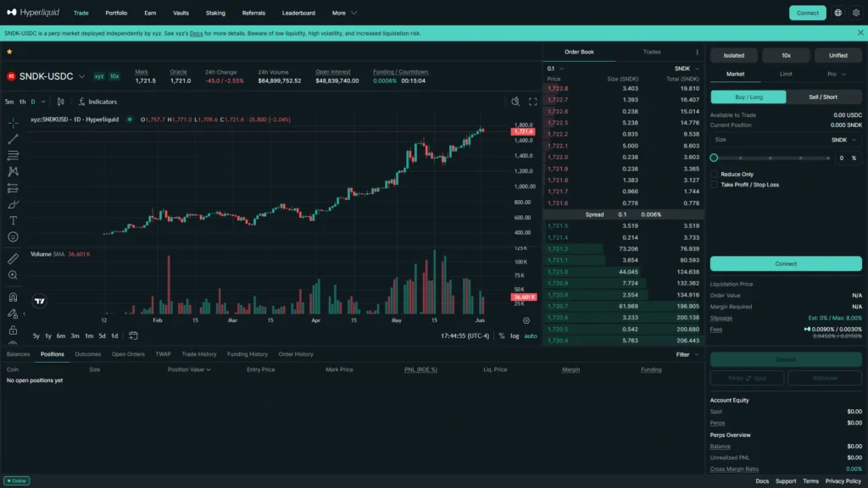Open the language globe icon
868x488 pixels.
(x=838, y=13)
